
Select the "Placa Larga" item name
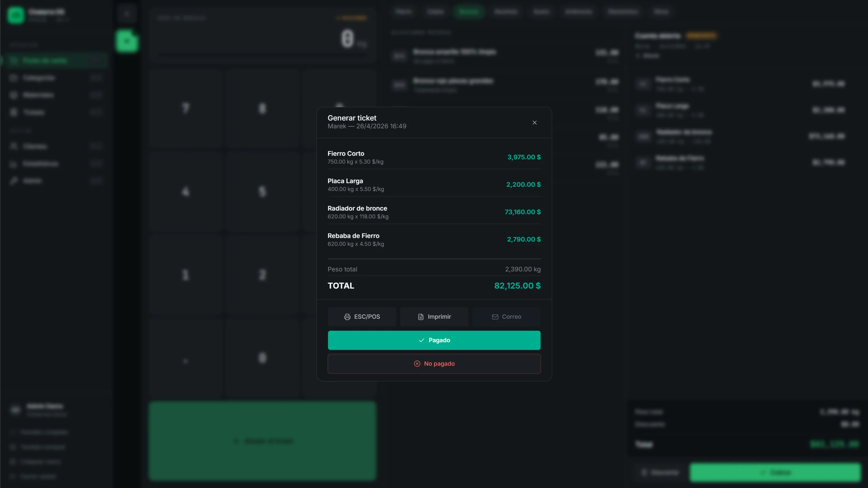point(345,181)
